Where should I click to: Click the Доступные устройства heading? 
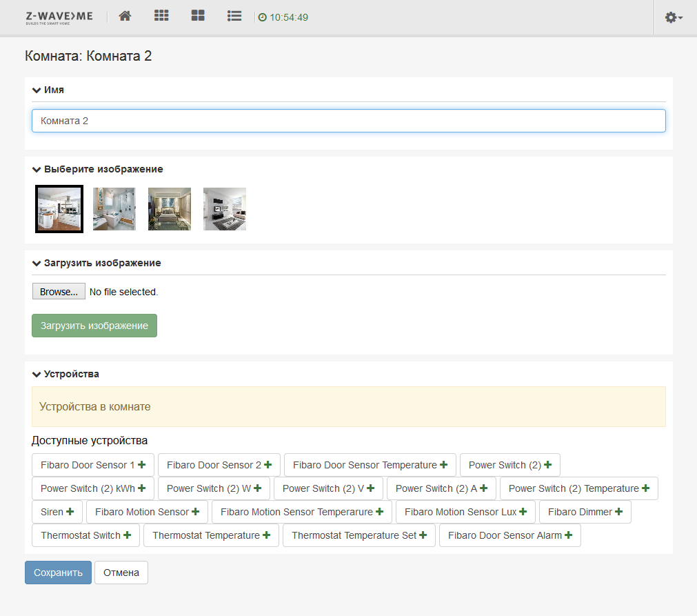(x=90, y=441)
